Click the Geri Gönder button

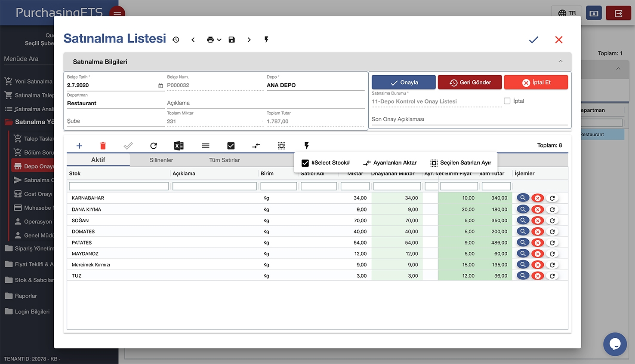click(470, 82)
